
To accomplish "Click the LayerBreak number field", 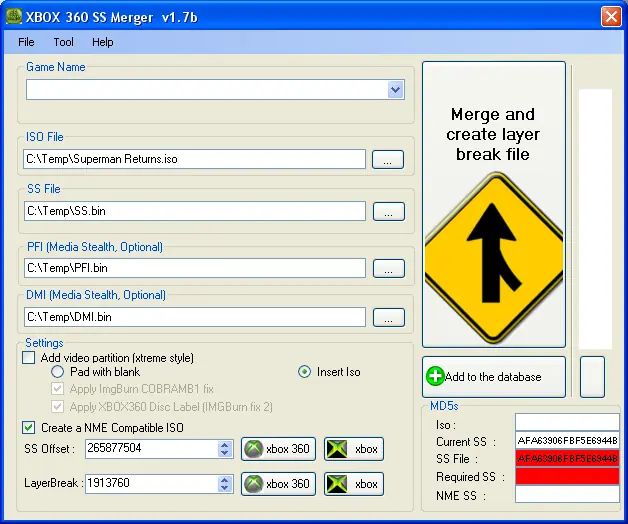I will [152, 484].
